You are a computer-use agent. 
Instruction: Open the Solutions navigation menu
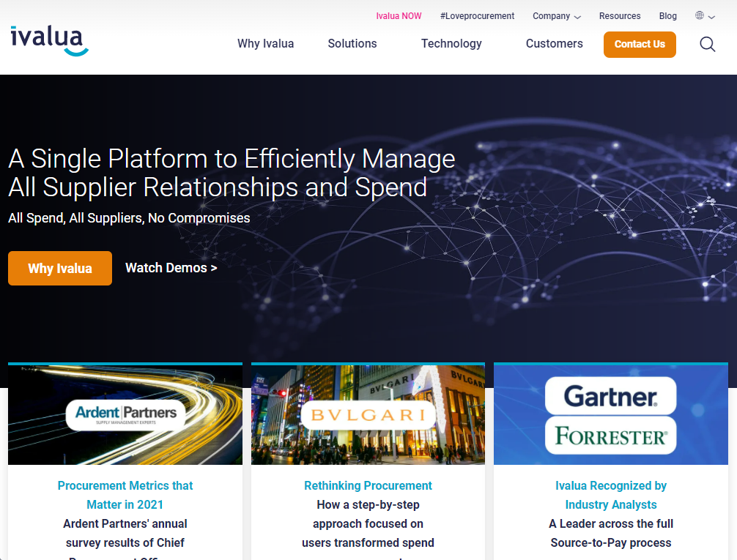pos(352,44)
